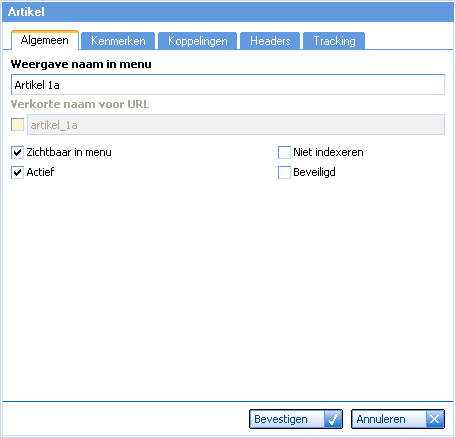
Task: Enable the yellow URL name override checkbox
Action: click(17, 125)
